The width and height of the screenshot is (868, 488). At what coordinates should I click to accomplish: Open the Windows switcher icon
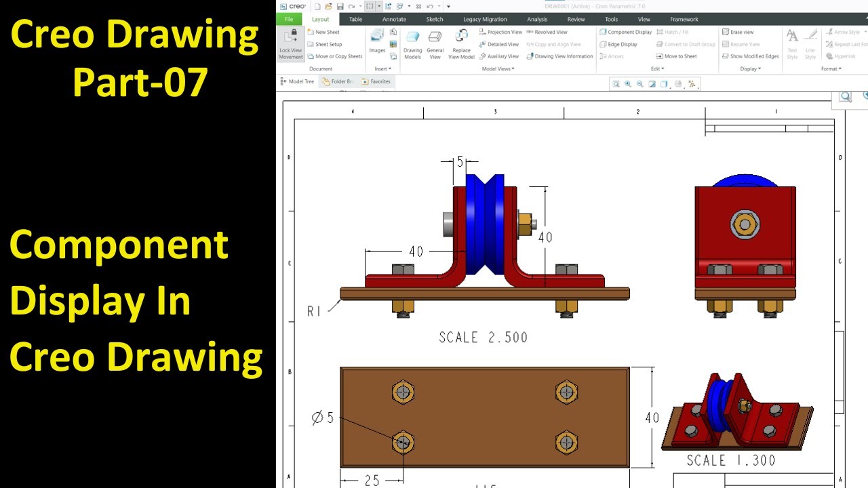click(399, 6)
